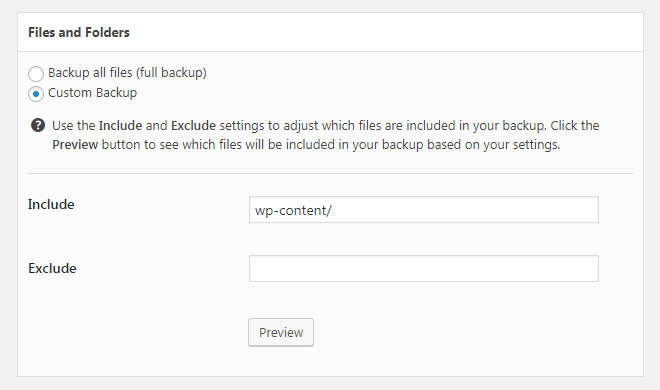Click bold 'Include' word in help text

120,125
